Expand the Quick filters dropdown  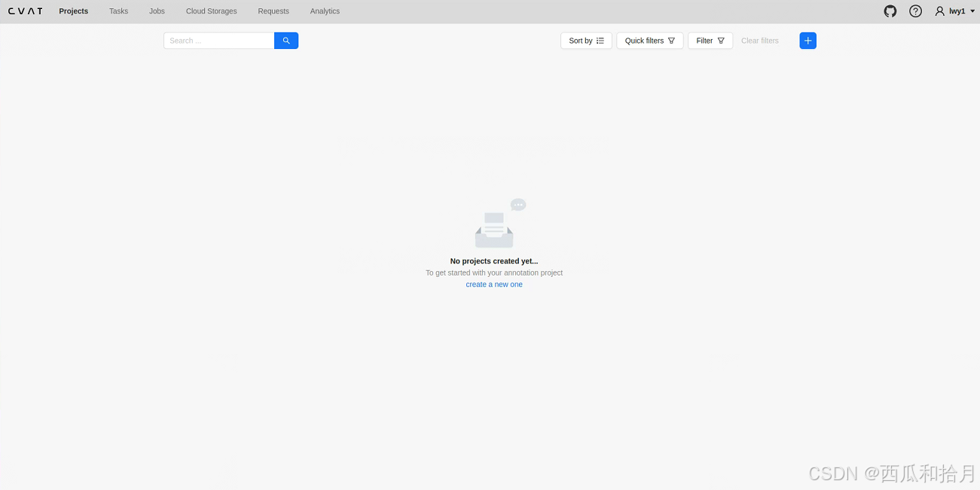649,41
